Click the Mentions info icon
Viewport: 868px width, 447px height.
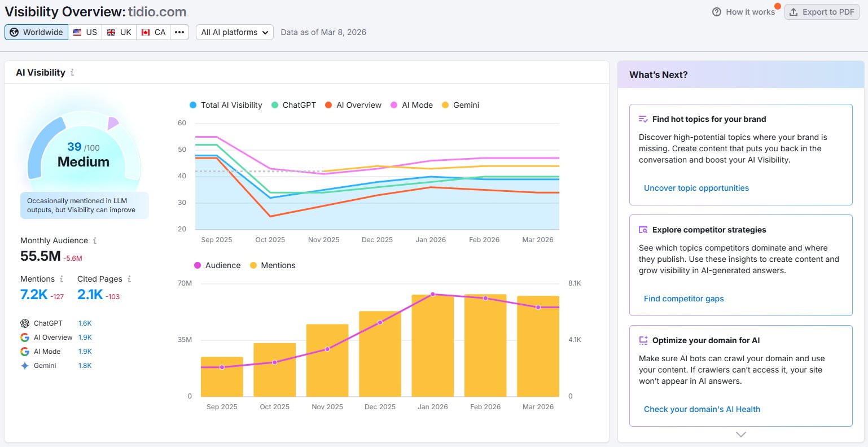(x=62, y=279)
